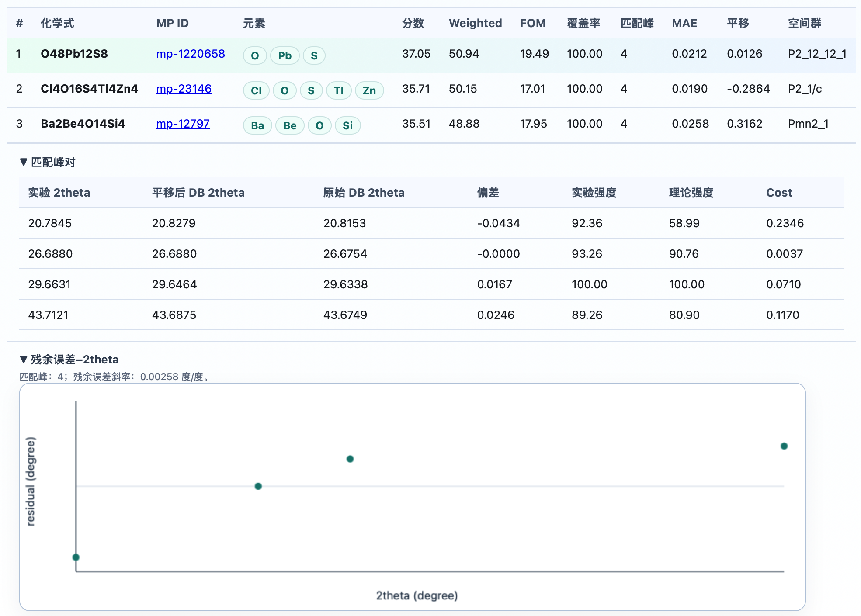Open the mp-12797 link

coord(183,124)
